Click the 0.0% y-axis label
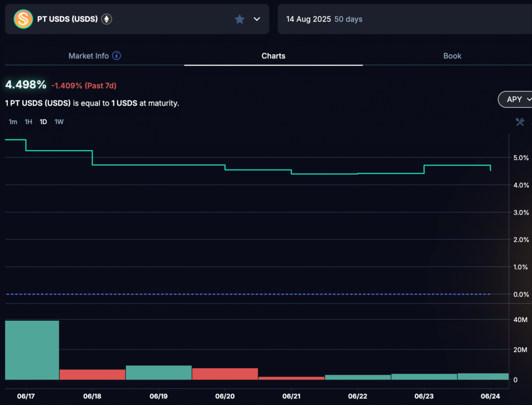The width and height of the screenshot is (532, 405). pyautogui.click(x=521, y=294)
